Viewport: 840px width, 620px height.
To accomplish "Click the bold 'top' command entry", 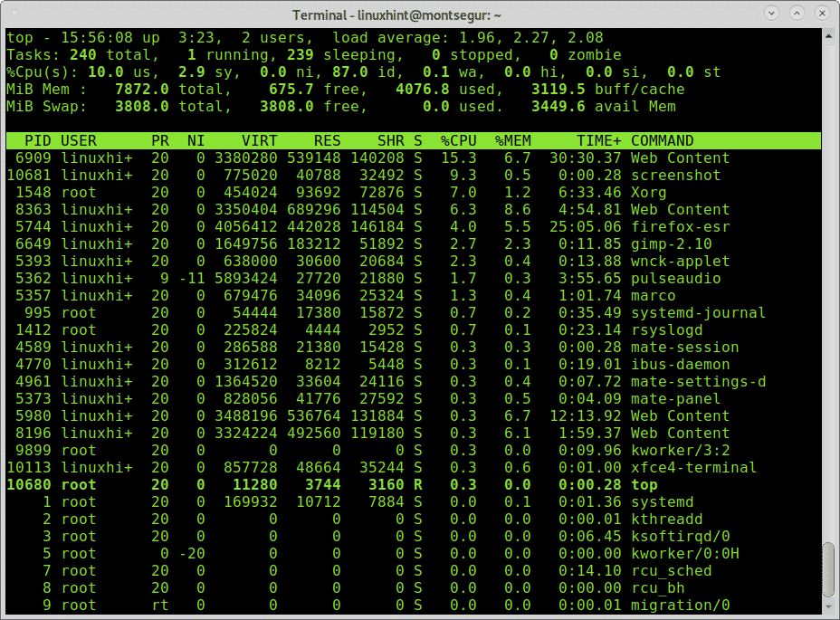I will [644, 484].
